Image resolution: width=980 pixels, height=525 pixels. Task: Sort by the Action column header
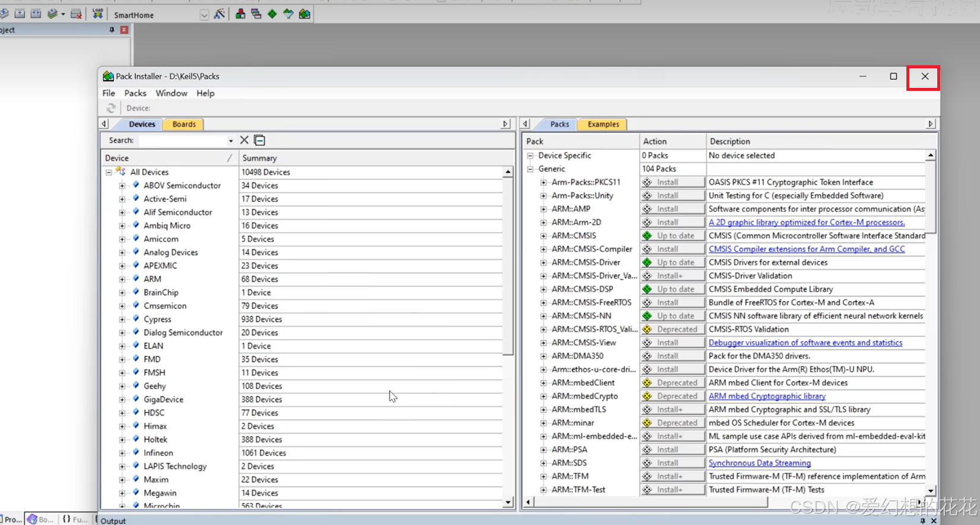[673, 141]
